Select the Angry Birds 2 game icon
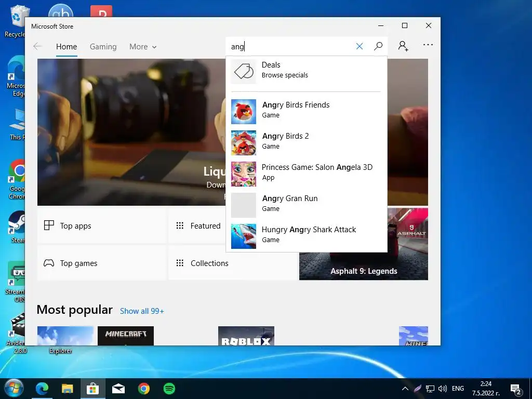This screenshot has height=399, width=532. [244, 143]
